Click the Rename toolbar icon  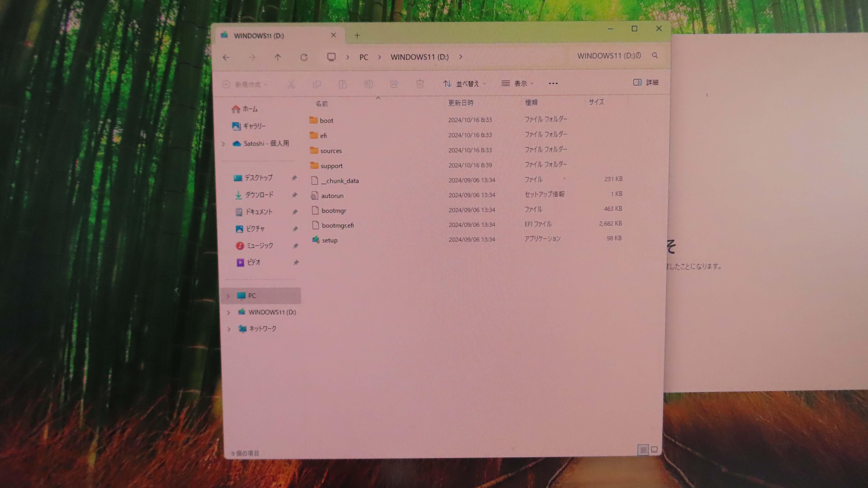(368, 84)
